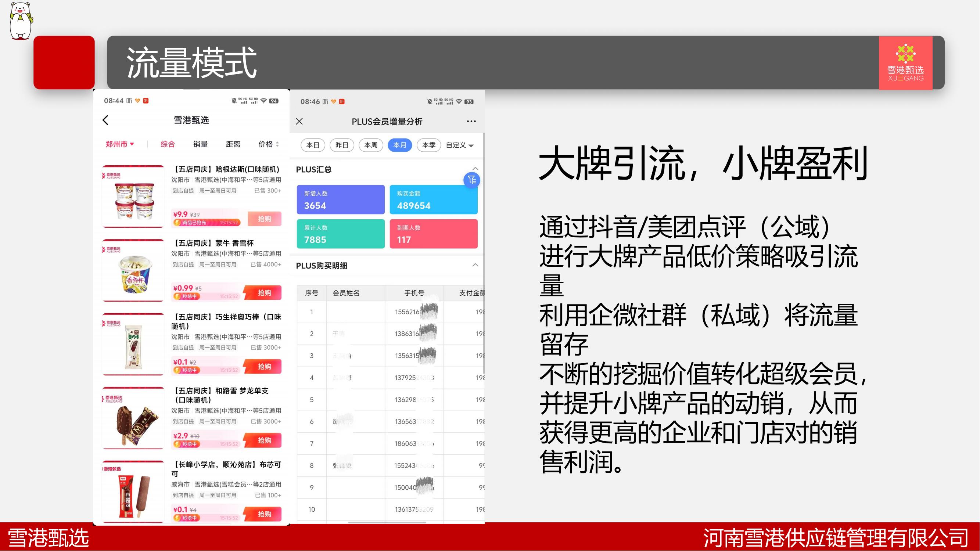Click the 【五店同庆】哈根达斯(口味随机) title

(226, 169)
